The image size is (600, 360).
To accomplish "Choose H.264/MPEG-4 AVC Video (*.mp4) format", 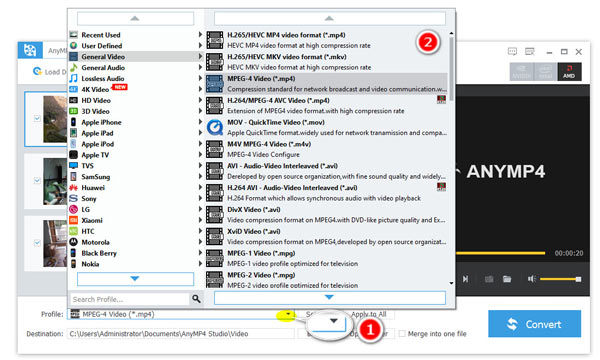I will tap(326, 106).
